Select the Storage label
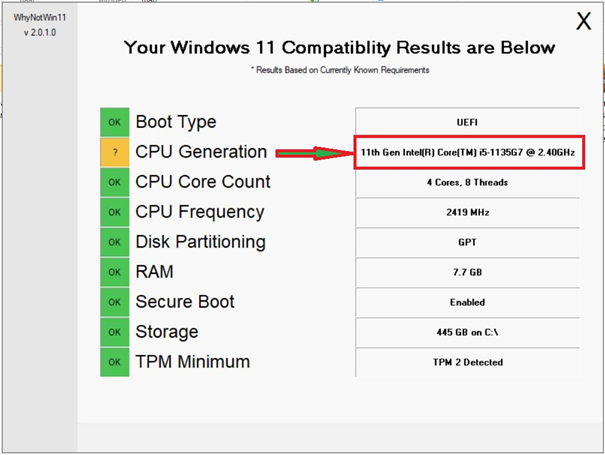This screenshot has height=455, width=605. [x=167, y=332]
